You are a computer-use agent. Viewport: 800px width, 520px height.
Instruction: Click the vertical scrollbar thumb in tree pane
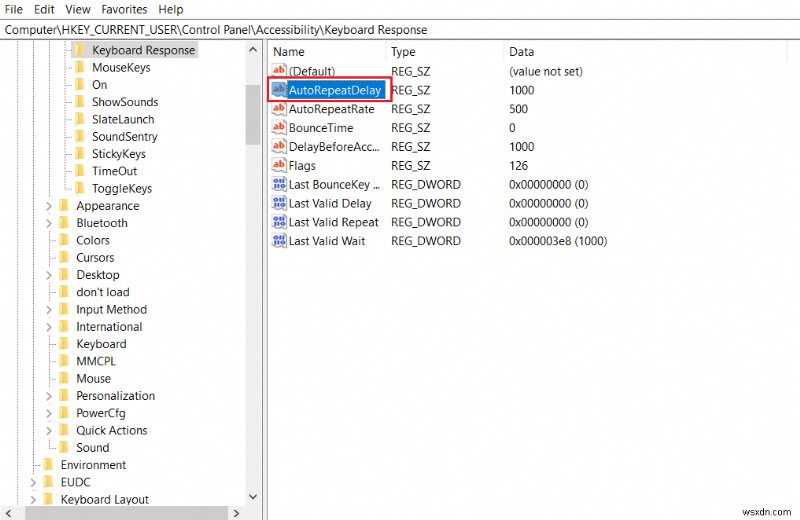[x=253, y=114]
